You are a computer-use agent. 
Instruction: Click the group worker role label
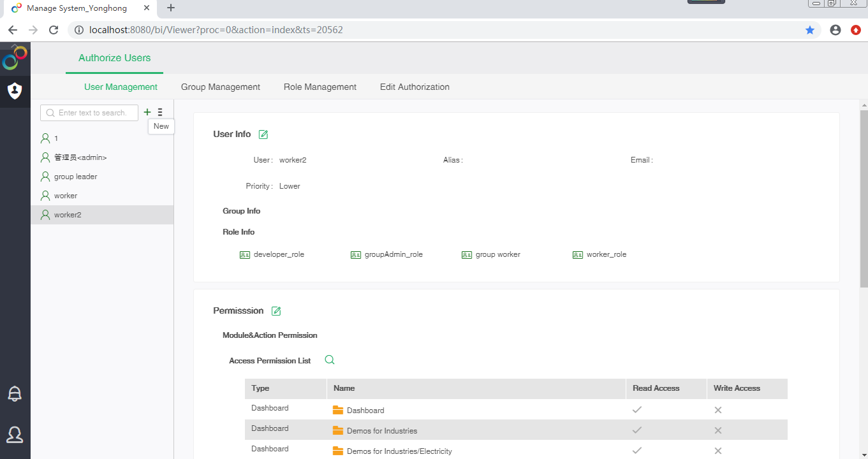coord(498,254)
